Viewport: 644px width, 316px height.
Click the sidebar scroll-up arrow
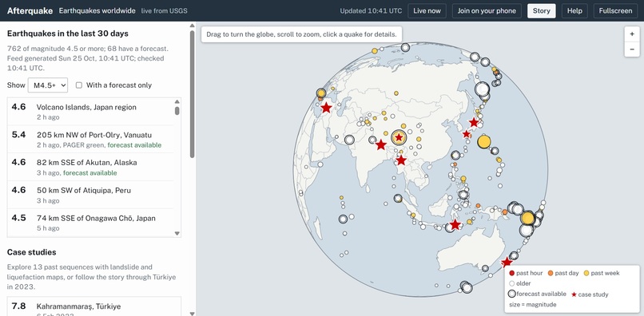coord(192,26)
